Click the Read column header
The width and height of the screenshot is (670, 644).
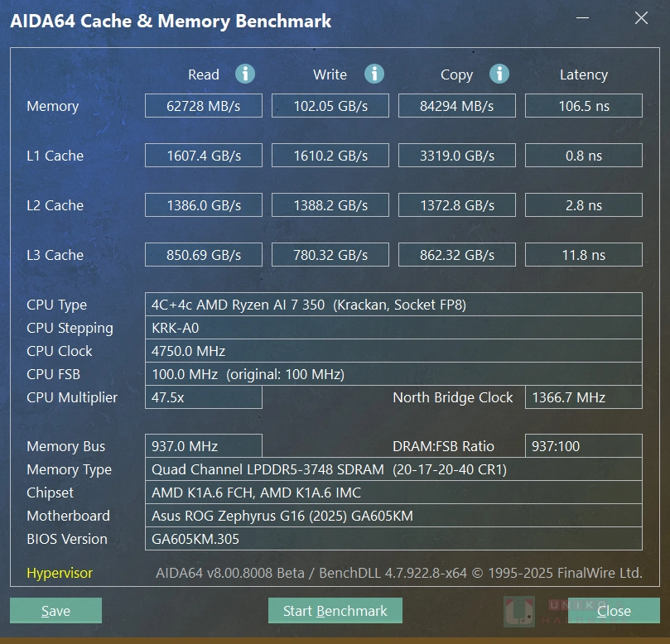pyautogui.click(x=204, y=74)
